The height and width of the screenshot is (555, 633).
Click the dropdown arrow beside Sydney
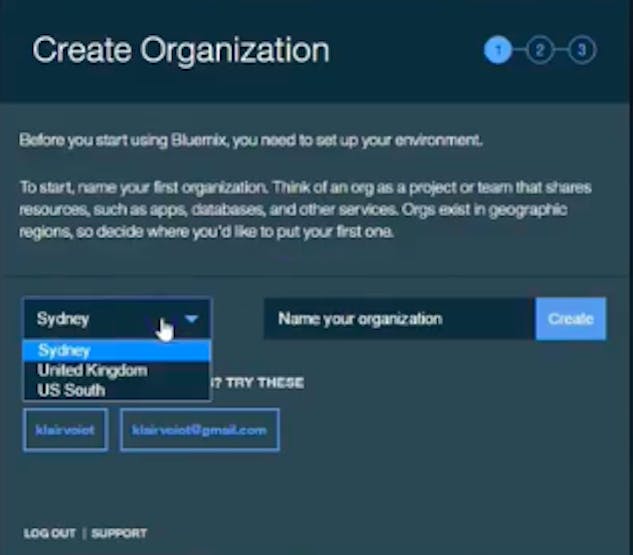click(192, 319)
